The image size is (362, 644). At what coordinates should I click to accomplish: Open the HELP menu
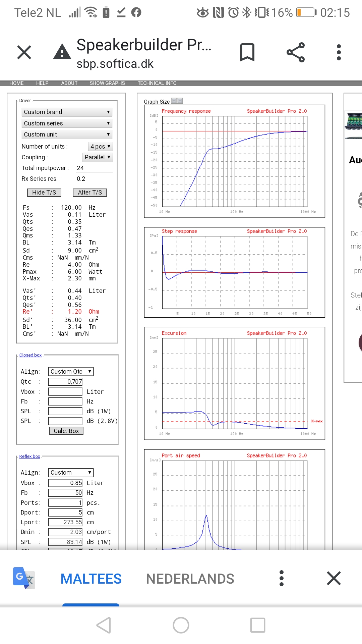point(42,83)
